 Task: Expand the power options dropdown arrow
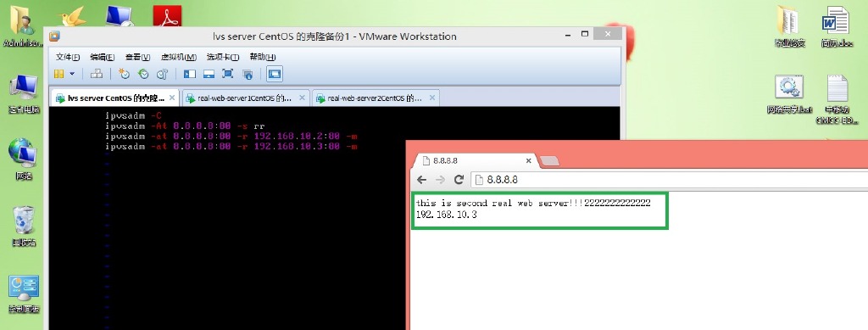(72, 74)
